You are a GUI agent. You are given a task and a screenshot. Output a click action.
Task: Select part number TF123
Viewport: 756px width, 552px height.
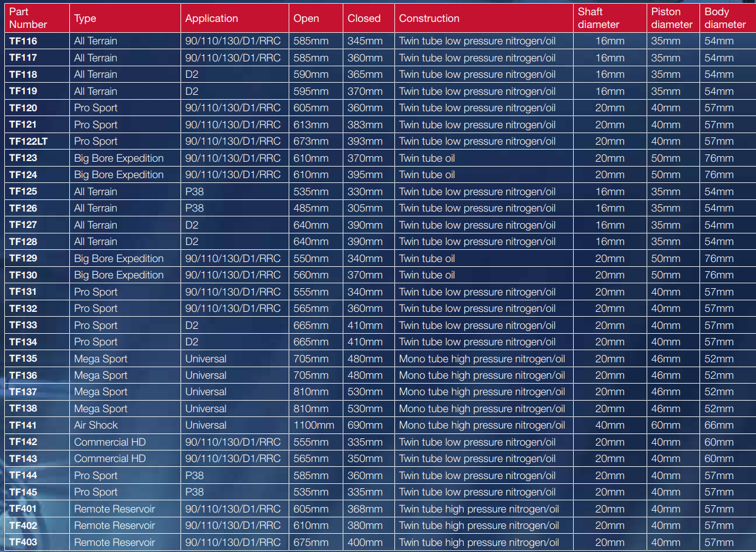pos(23,158)
